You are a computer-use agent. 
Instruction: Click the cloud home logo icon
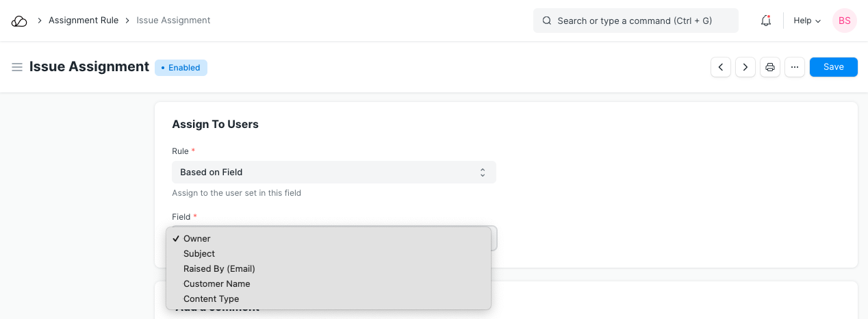tap(19, 21)
